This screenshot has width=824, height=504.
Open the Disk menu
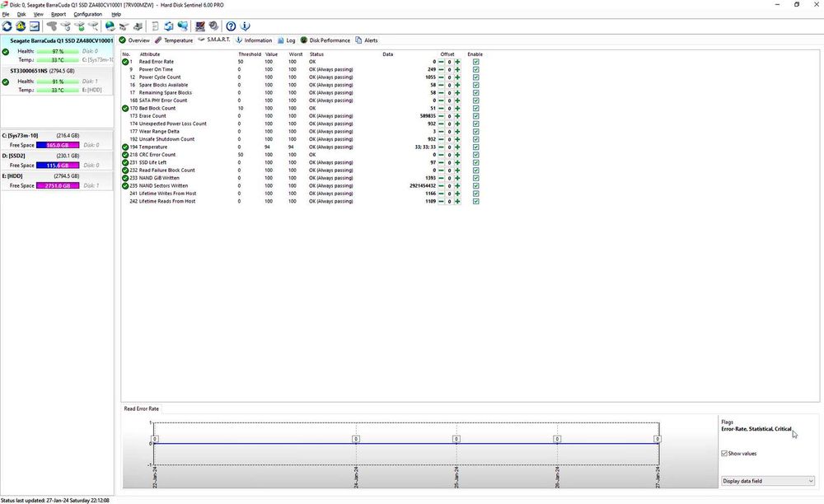coord(21,14)
